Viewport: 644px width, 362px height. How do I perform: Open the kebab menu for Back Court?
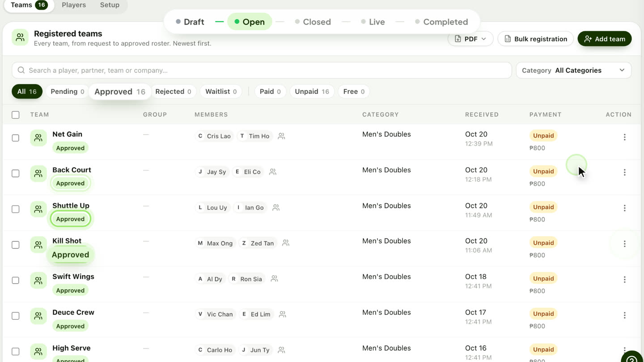(624, 173)
